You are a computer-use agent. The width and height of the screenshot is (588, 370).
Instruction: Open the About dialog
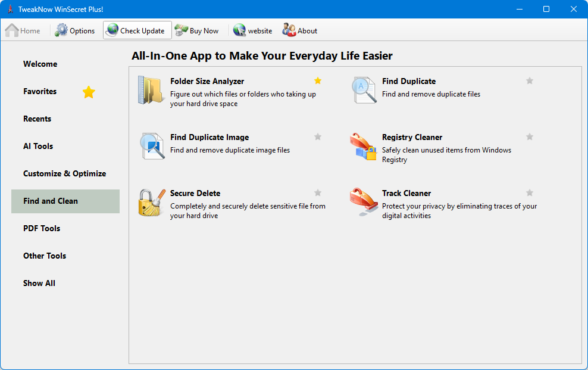(x=300, y=30)
